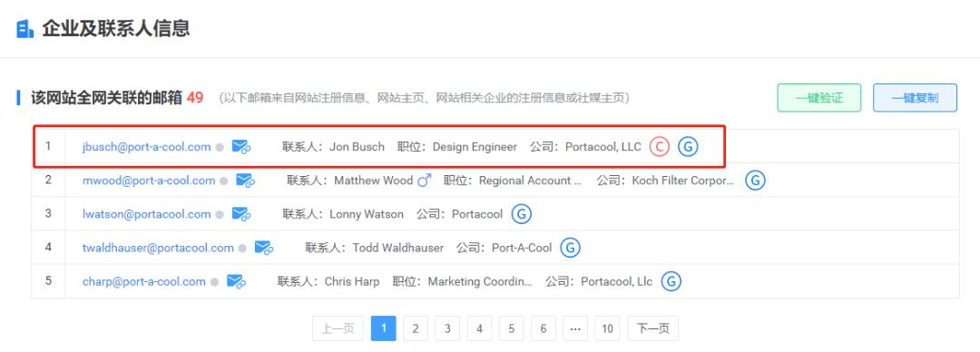Go to page 2 in pagination

coord(415,328)
